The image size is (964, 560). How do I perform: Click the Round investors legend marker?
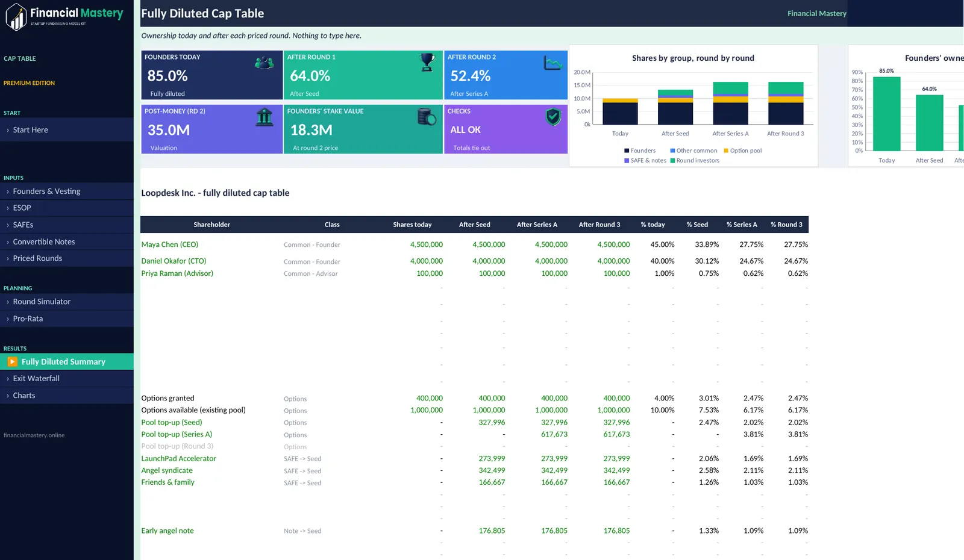[672, 161]
